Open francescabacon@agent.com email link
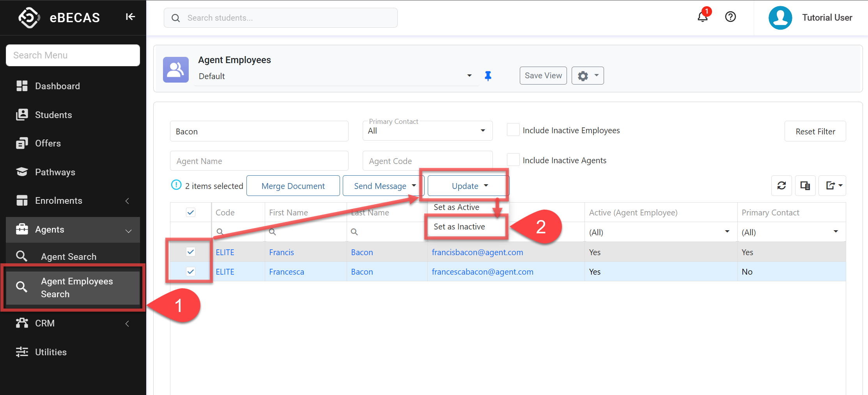The height and width of the screenshot is (395, 868). tap(482, 272)
